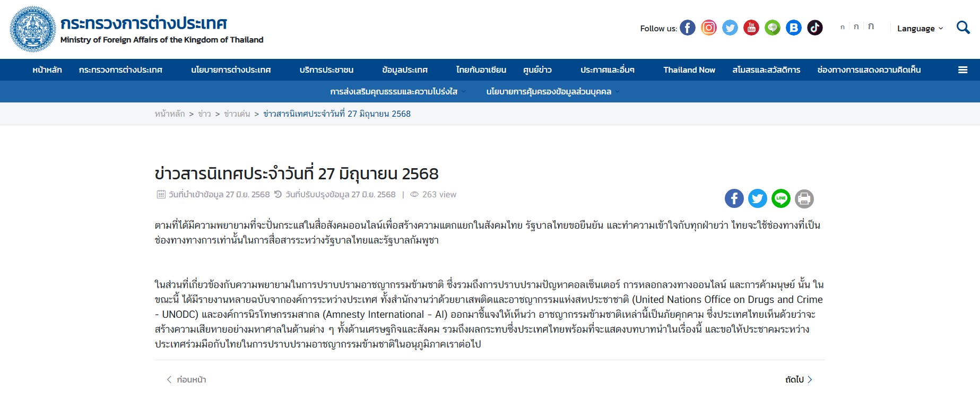Select the medium font size ก
Viewport: 980px width, 417px height.
(856, 27)
